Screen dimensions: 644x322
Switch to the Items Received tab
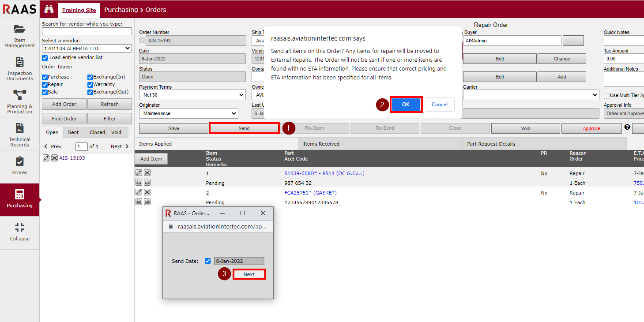(x=380, y=144)
